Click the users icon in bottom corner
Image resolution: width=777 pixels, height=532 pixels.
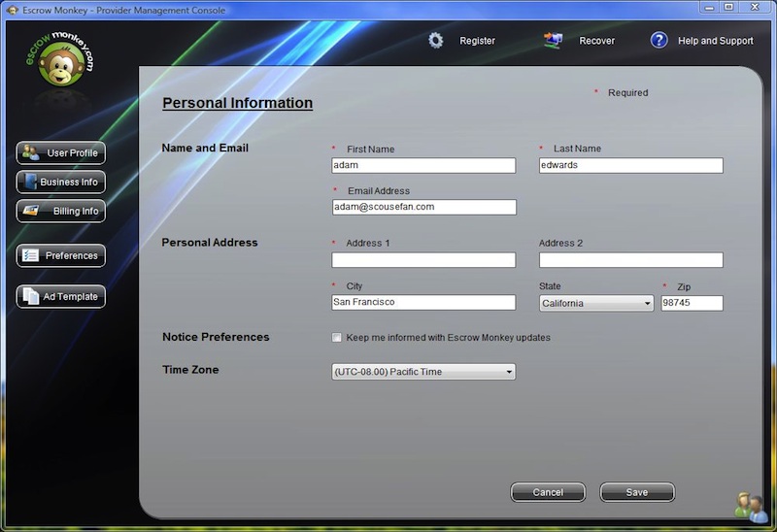tap(751, 506)
